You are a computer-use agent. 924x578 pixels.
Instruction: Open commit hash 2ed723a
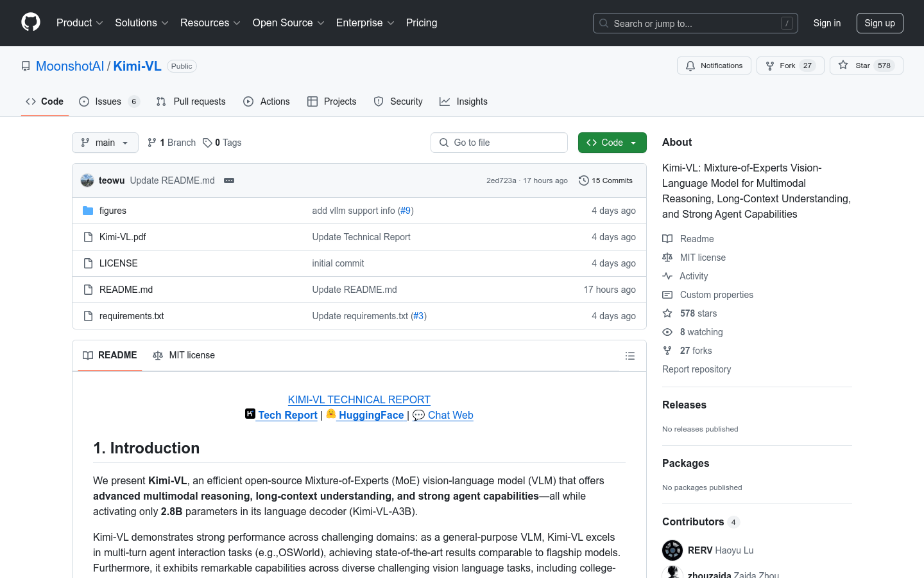coord(501,180)
